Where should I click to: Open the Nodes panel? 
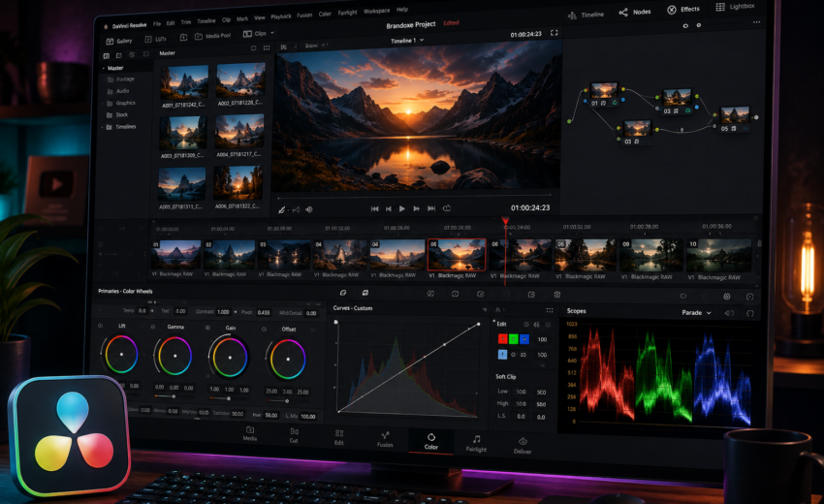[x=635, y=12]
